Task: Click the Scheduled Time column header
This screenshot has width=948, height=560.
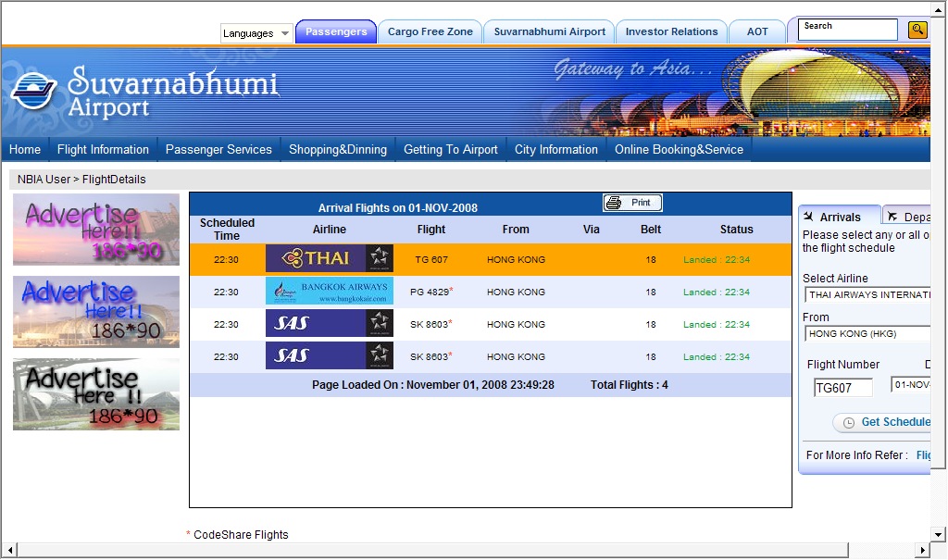Action: point(227,230)
